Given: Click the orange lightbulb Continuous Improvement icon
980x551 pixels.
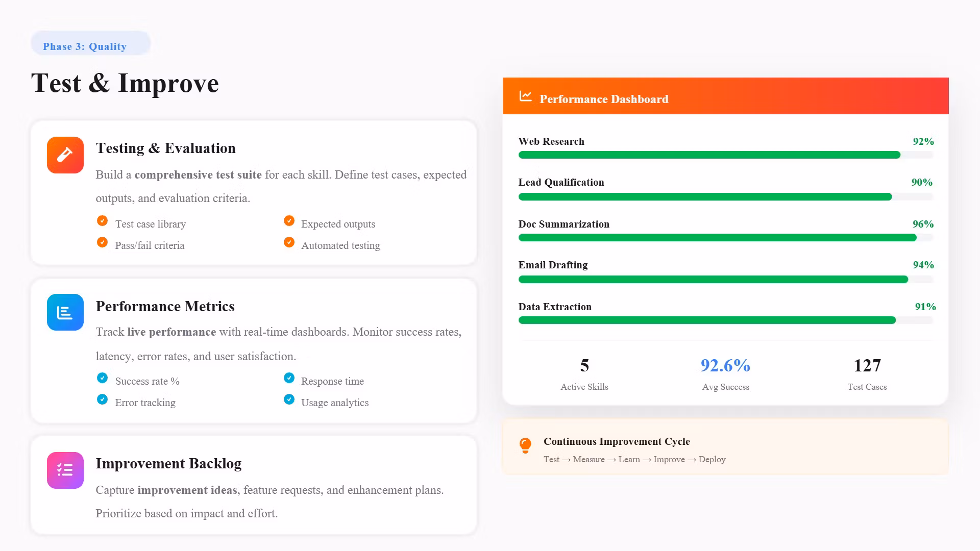Looking at the screenshot, I should [x=525, y=445].
